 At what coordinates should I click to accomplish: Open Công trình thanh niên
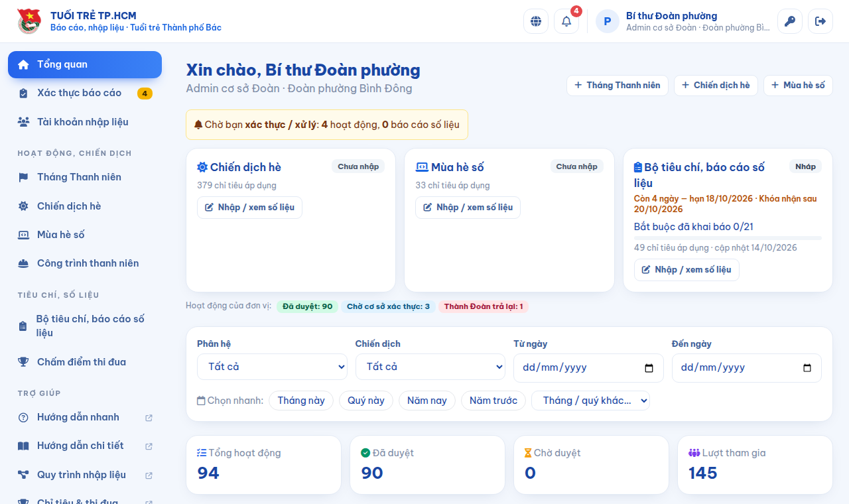85,263
